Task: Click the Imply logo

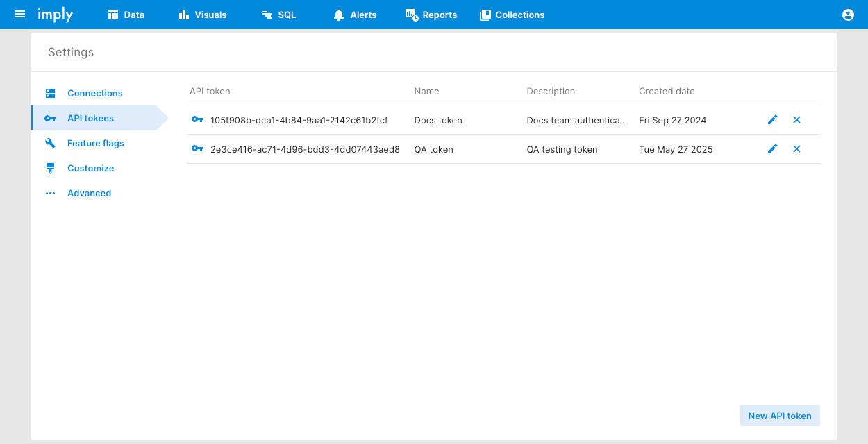Action: [x=55, y=15]
